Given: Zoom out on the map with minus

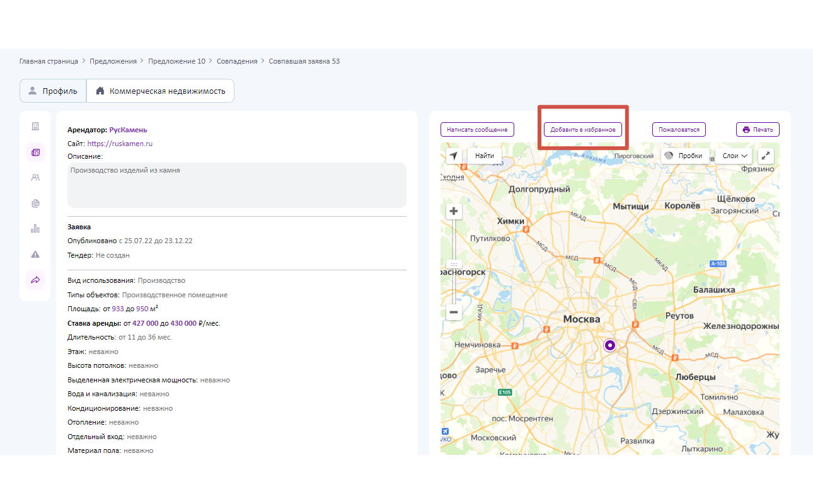Looking at the screenshot, I should [x=454, y=312].
